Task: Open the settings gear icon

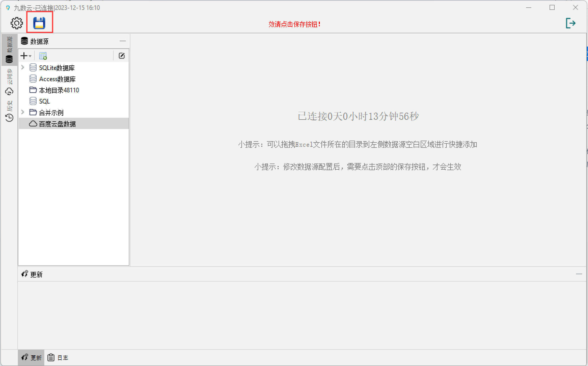Action: click(x=17, y=23)
